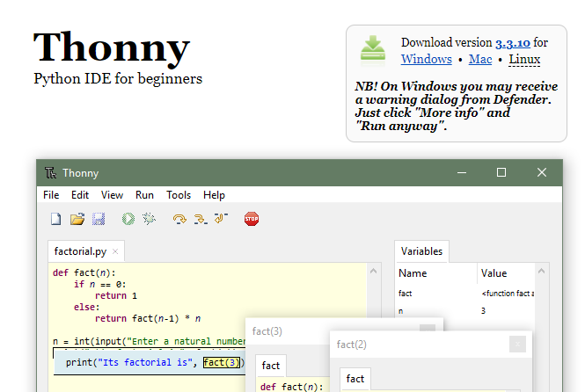Click the Step over arrow icon
This screenshot has width=585, height=392.
pos(179,219)
